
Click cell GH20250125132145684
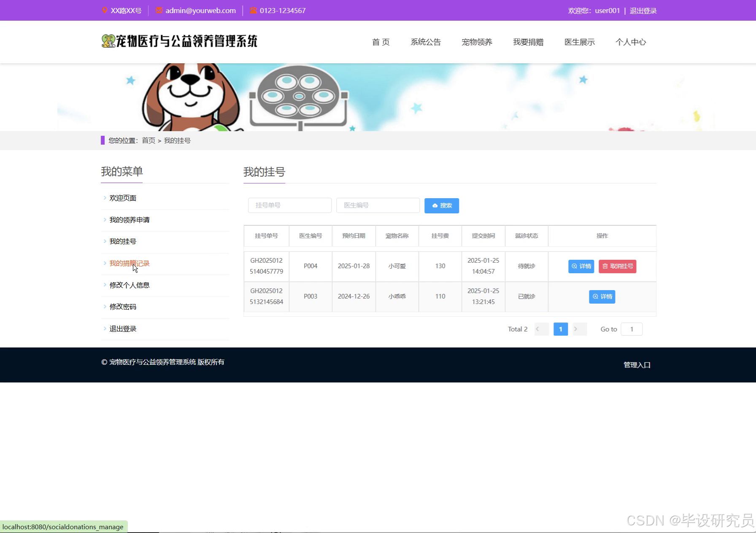[x=266, y=296]
